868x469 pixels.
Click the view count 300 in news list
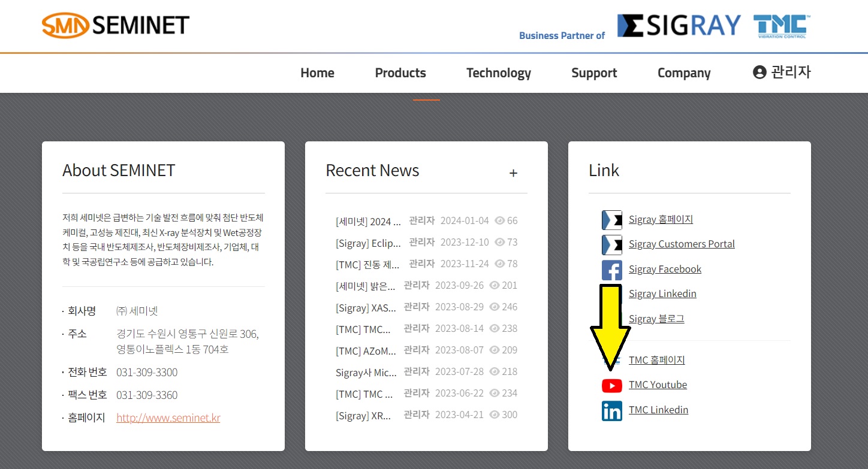[x=510, y=414]
